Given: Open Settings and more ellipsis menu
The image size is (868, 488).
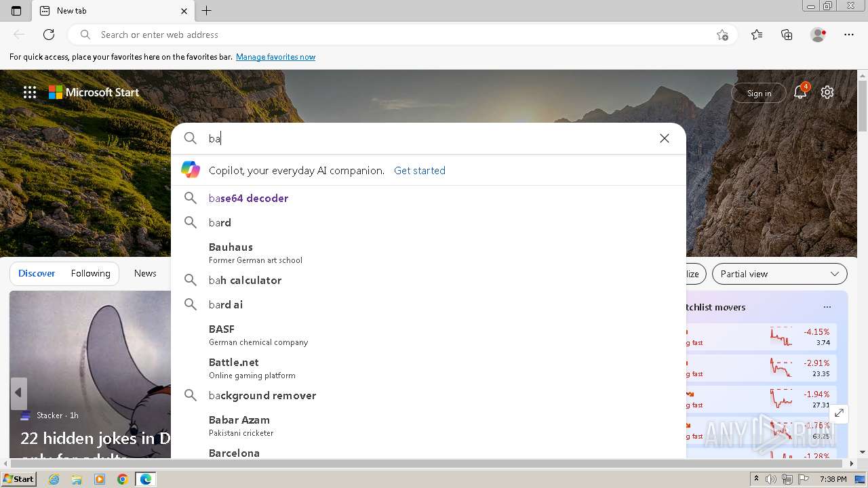Looking at the screenshot, I should (849, 35).
